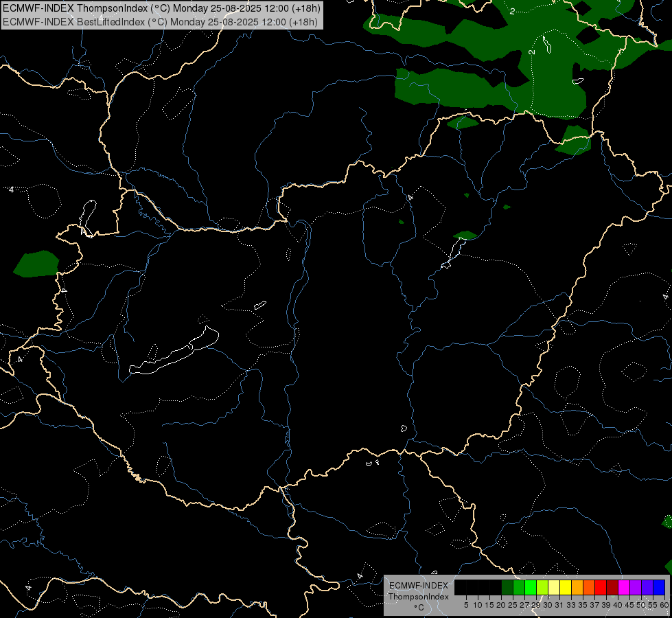This screenshot has height=618, width=672.
Task: Pick the bright red 37-39 legend swatch
Action: 601,588
